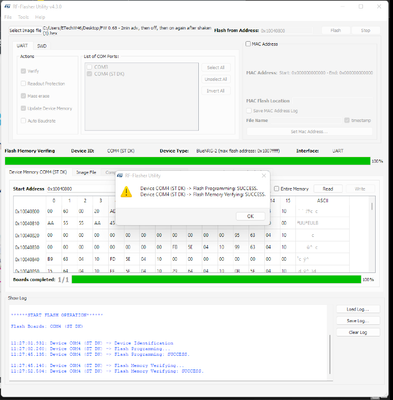The width and height of the screenshot is (393, 400).
Task: Click the Flash Memory Verifying progress bar
Action: click(x=188, y=161)
